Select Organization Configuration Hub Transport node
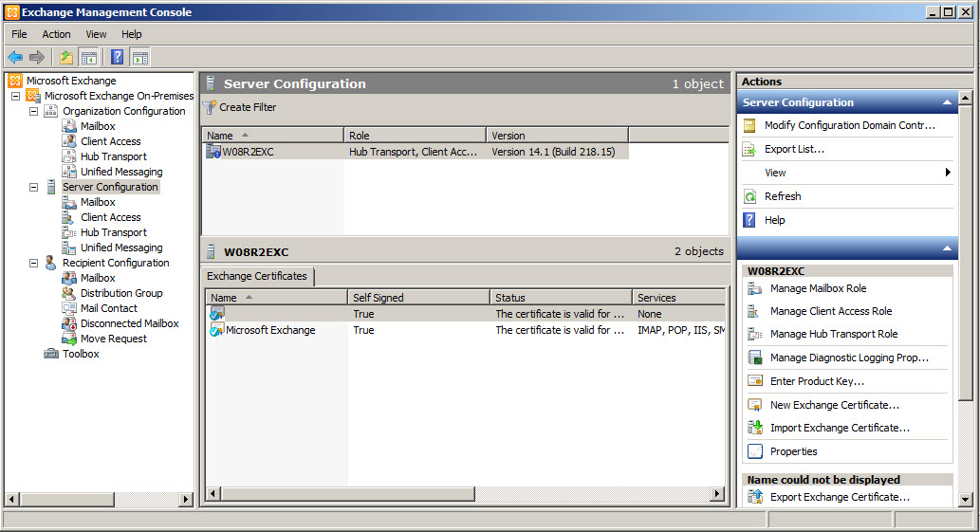The height and width of the screenshot is (532, 980). pos(113,156)
